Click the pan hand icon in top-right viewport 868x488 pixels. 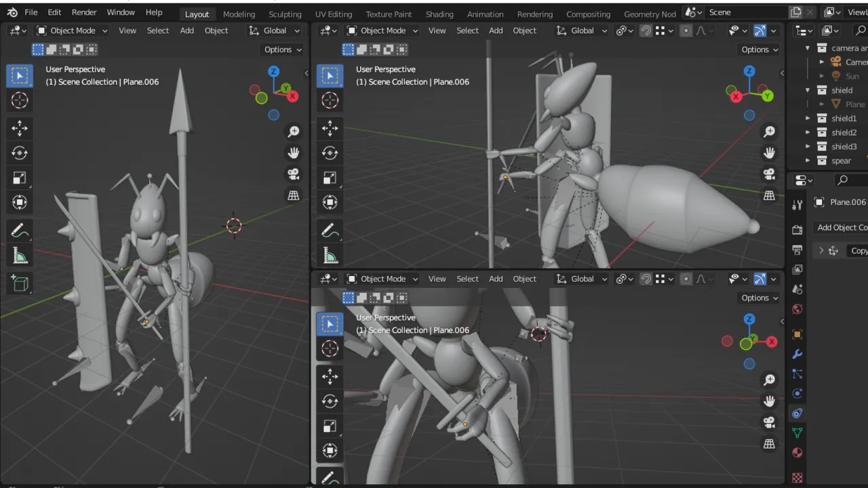[769, 152]
